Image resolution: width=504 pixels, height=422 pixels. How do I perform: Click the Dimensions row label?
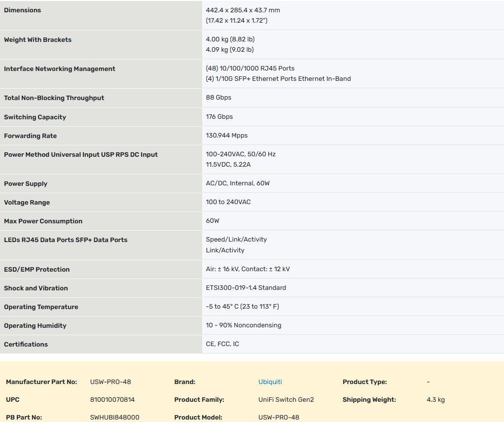tap(23, 10)
